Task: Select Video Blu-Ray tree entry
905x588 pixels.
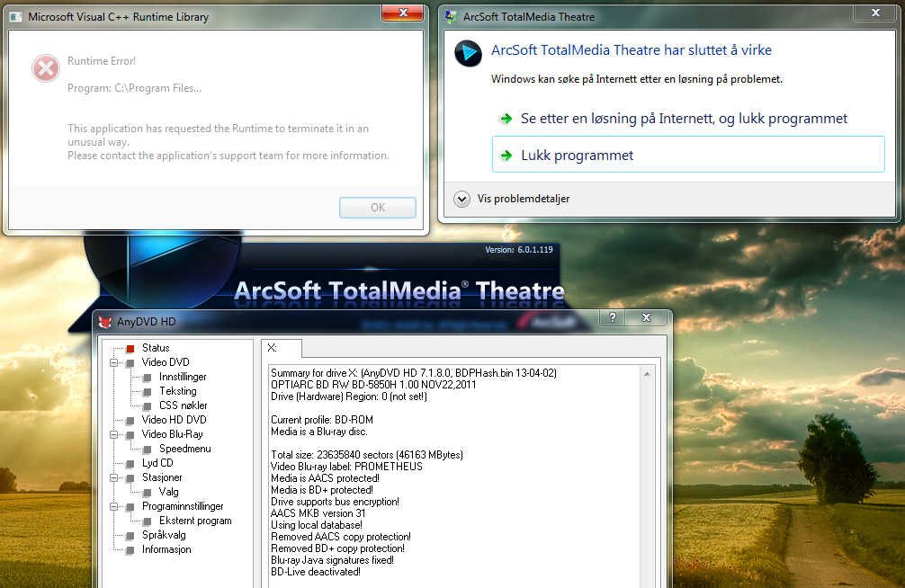Action: coord(172,434)
